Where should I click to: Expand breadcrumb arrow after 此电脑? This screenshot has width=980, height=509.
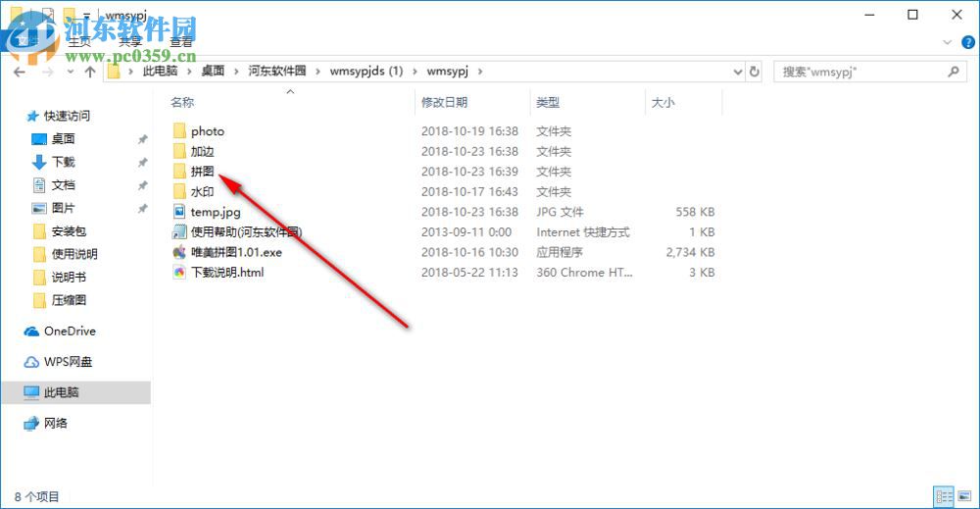tap(189, 72)
